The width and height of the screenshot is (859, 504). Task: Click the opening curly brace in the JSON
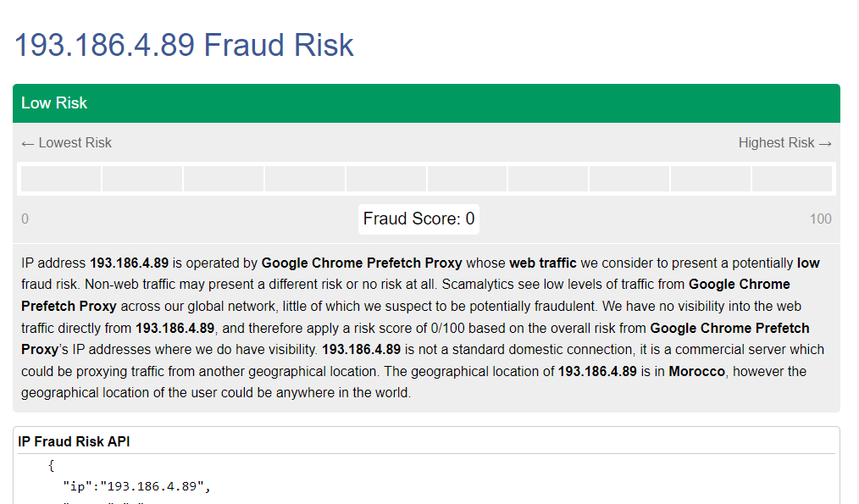point(52,465)
